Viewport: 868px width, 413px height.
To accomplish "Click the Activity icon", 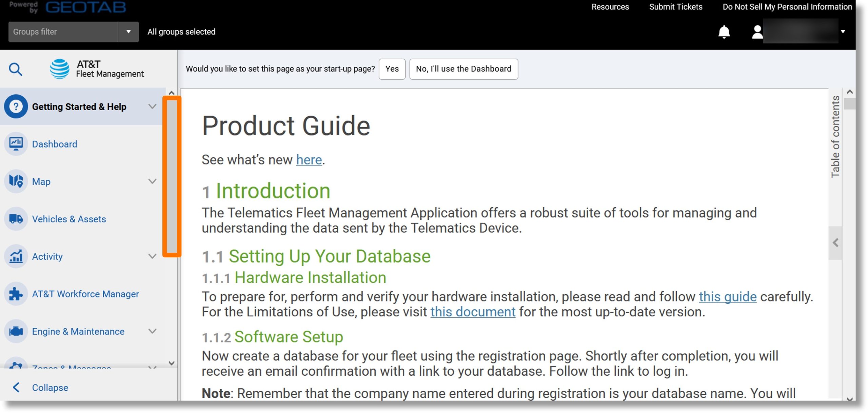I will pos(16,256).
